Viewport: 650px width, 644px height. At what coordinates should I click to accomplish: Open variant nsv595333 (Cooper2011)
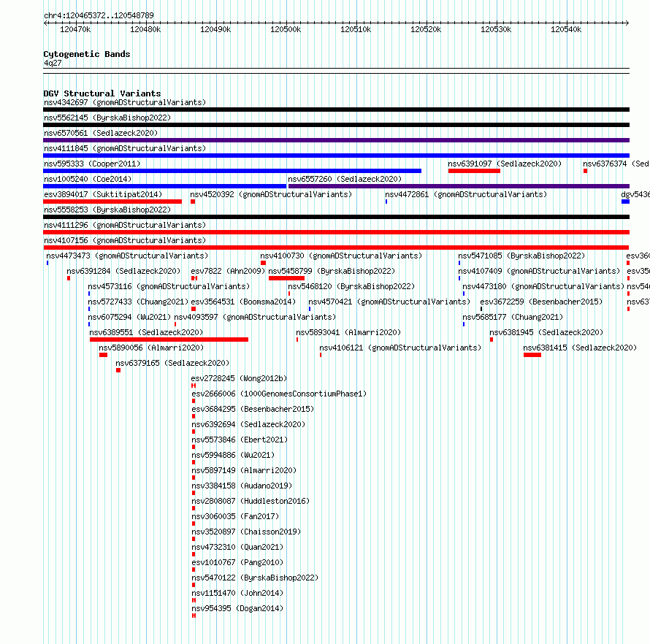point(92,164)
